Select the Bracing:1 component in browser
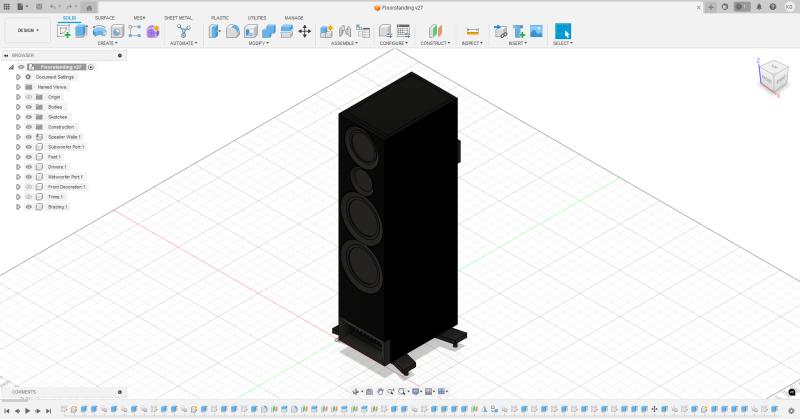 point(57,207)
